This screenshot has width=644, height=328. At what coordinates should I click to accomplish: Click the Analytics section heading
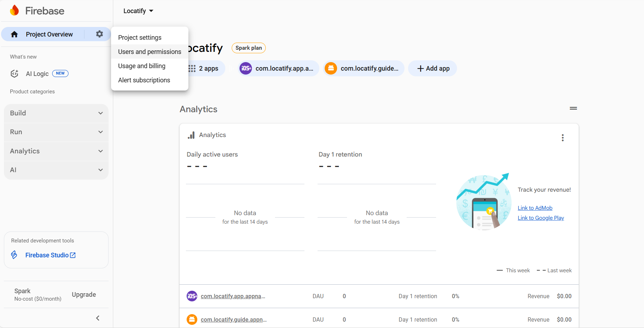point(198,109)
